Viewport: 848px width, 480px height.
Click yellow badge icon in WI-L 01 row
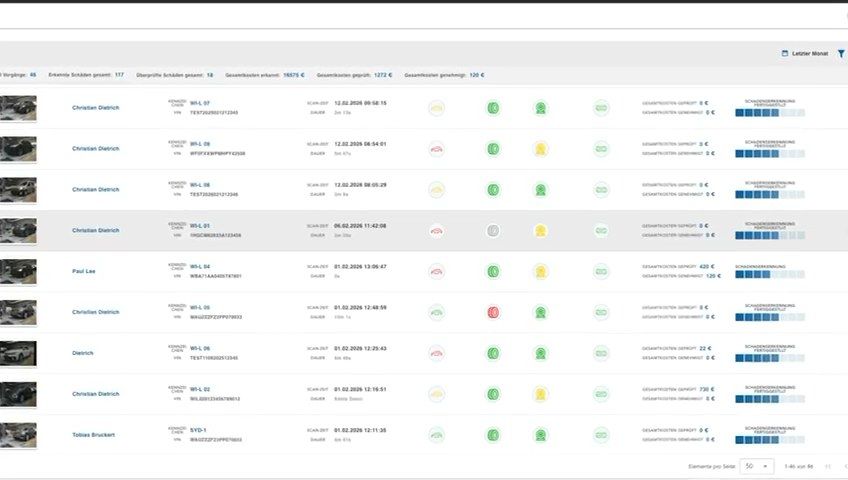pyautogui.click(x=540, y=231)
